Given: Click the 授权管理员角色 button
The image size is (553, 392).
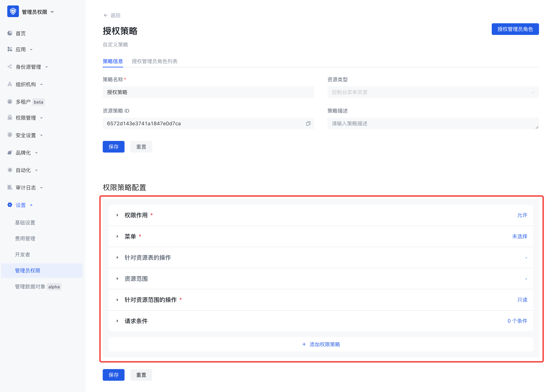Looking at the screenshot, I should tap(515, 29).
